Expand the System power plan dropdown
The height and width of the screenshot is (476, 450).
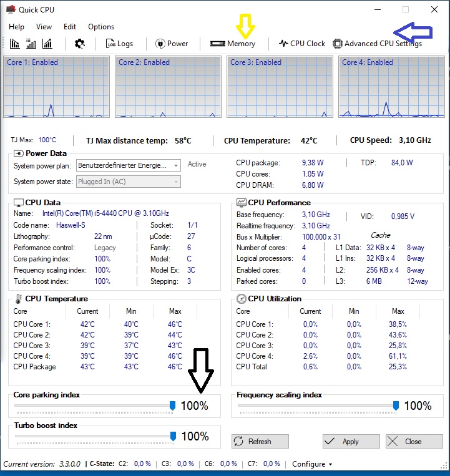(129, 165)
